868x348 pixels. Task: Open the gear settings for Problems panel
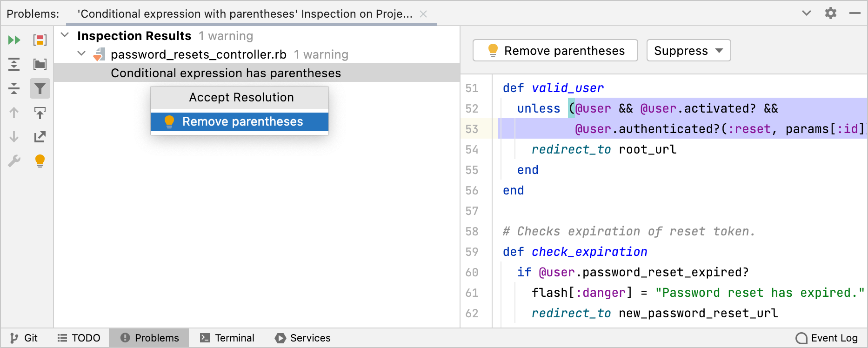pyautogui.click(x=831, y=13)
